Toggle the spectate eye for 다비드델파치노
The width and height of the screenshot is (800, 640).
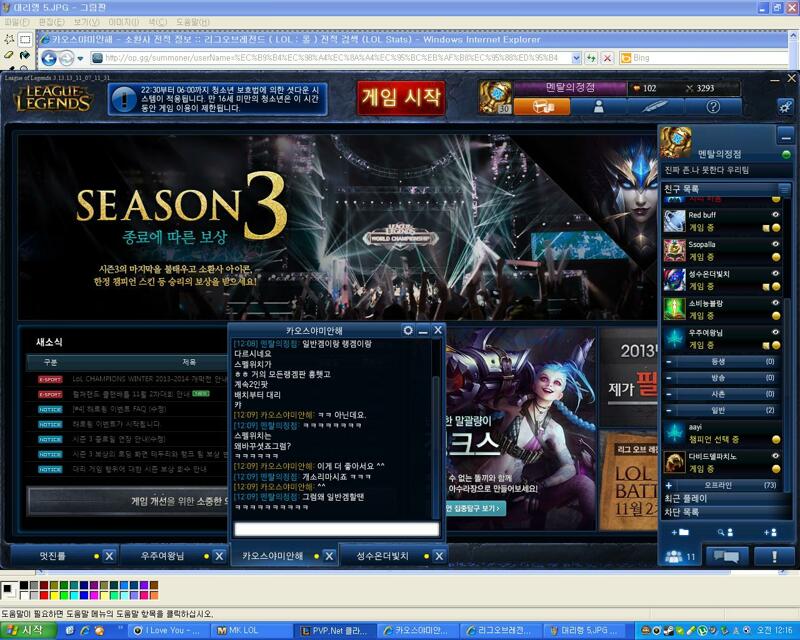776,456
